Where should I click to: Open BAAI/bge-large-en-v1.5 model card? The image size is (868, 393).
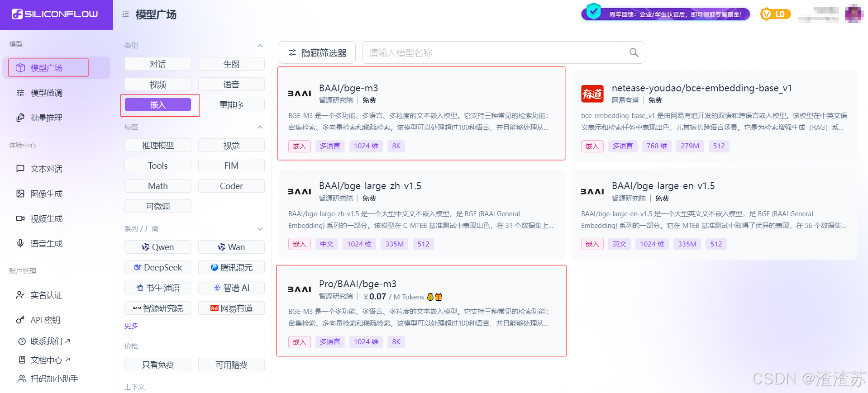tap(714, 214)
